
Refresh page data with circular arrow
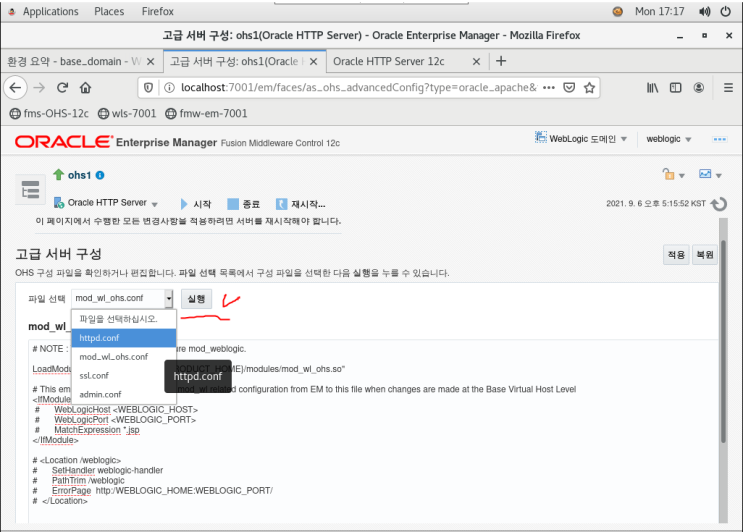point(719,204)
